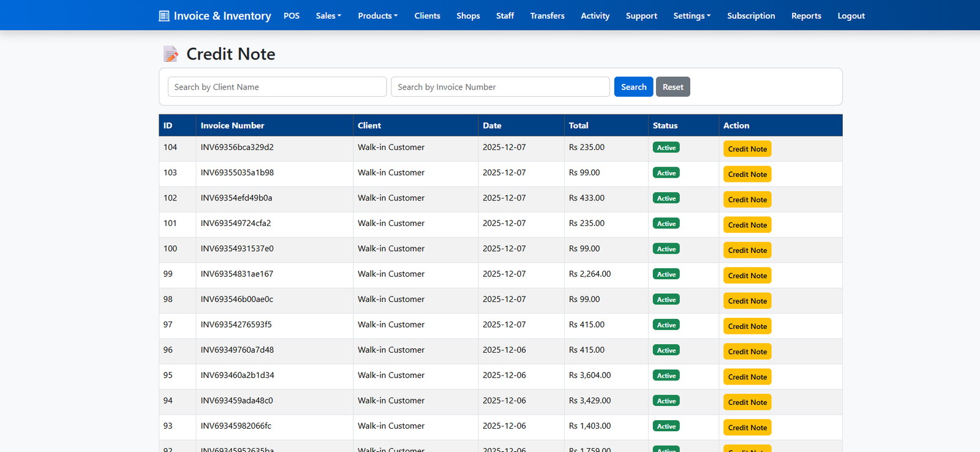This screenshot has width=980, height=452.
Task: Click the total Rs 3,604.00
Action: [590, 375]
